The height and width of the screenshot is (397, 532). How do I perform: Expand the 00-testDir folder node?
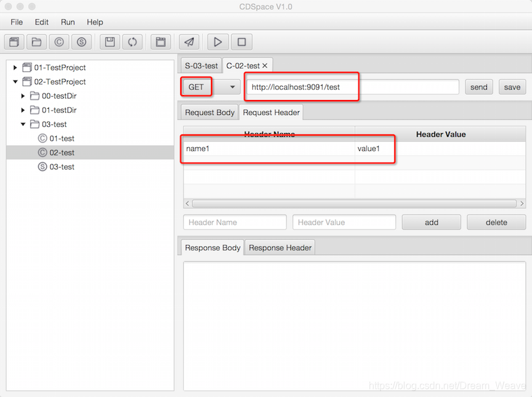pos(23,96)
